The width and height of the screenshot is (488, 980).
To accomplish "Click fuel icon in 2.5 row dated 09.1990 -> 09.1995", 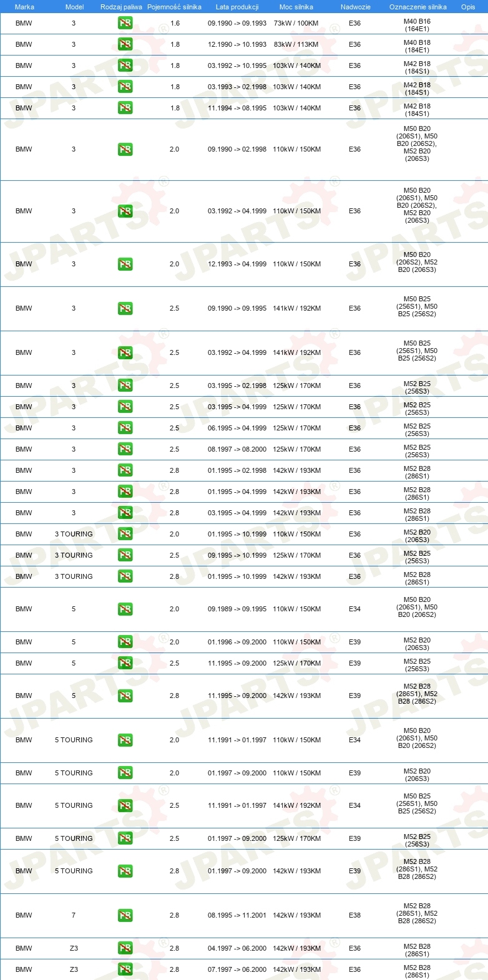I will 125,309.
